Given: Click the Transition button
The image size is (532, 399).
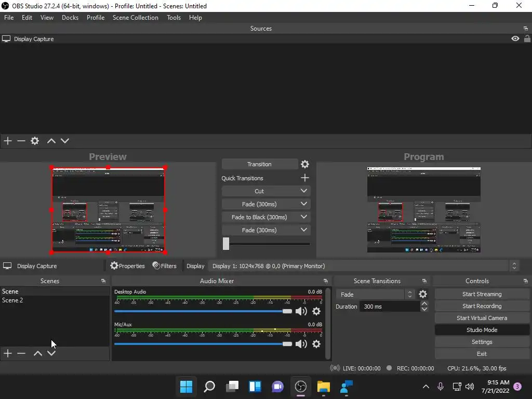Looking at the screenshot, I should click(259, 164).
